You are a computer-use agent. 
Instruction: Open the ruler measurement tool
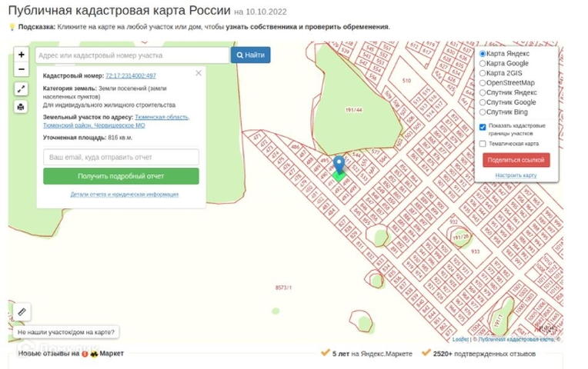click(x=22, y=311)
